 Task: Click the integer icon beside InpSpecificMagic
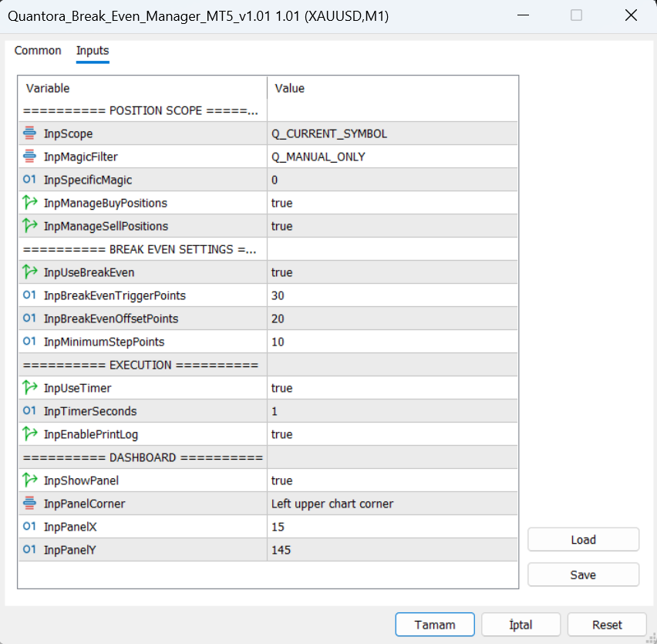tap(29, 180)
